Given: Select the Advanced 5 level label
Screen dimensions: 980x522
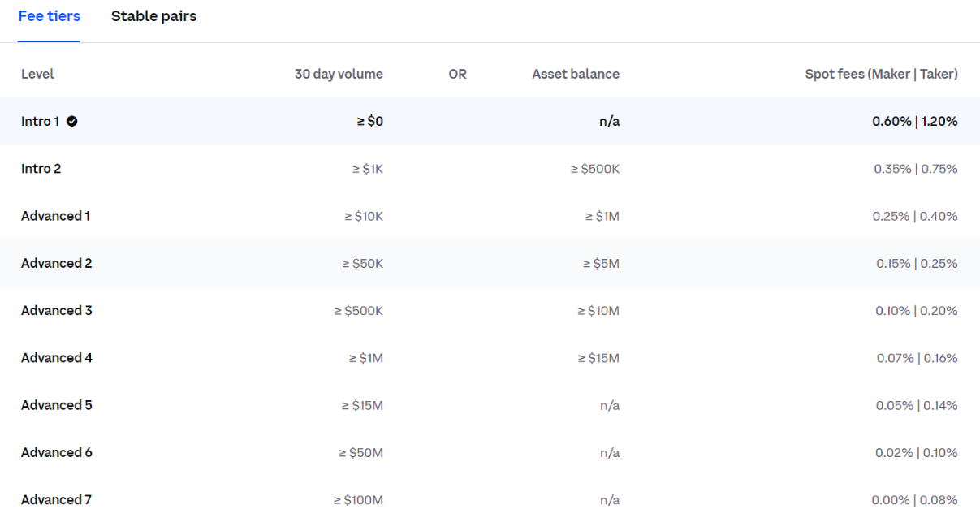Looking at the screenshot, I should pyautogui.click(x=56, y=405).
